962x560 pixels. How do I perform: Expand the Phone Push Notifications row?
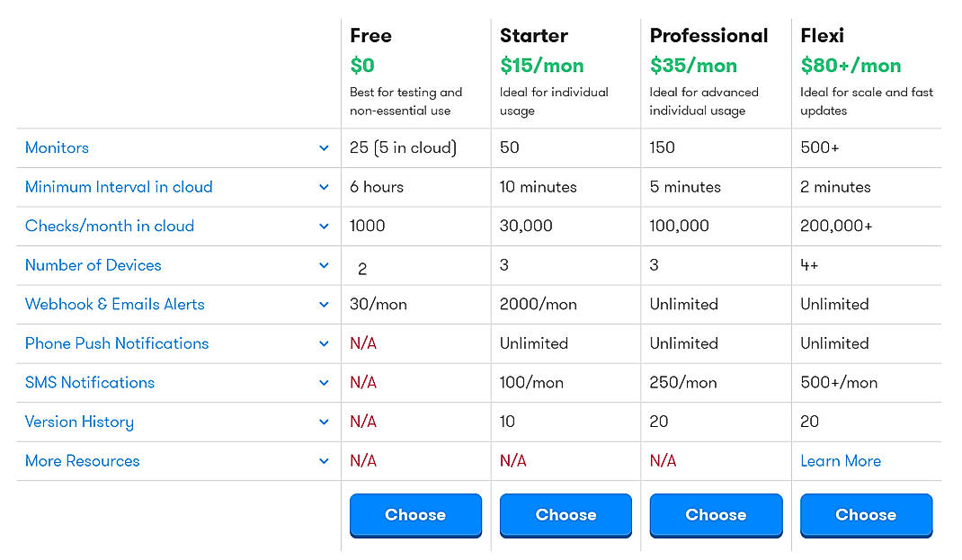click(x=324, y=343)
